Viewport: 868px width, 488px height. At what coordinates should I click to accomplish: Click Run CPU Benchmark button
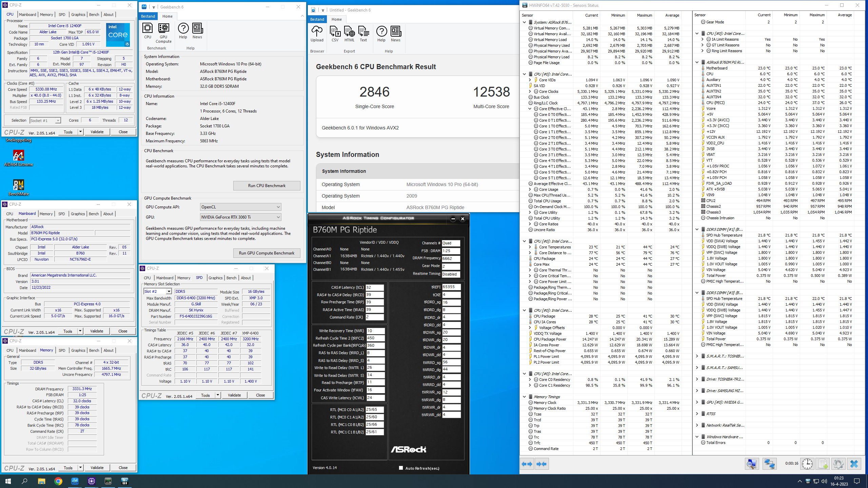[x=267, y=186]
